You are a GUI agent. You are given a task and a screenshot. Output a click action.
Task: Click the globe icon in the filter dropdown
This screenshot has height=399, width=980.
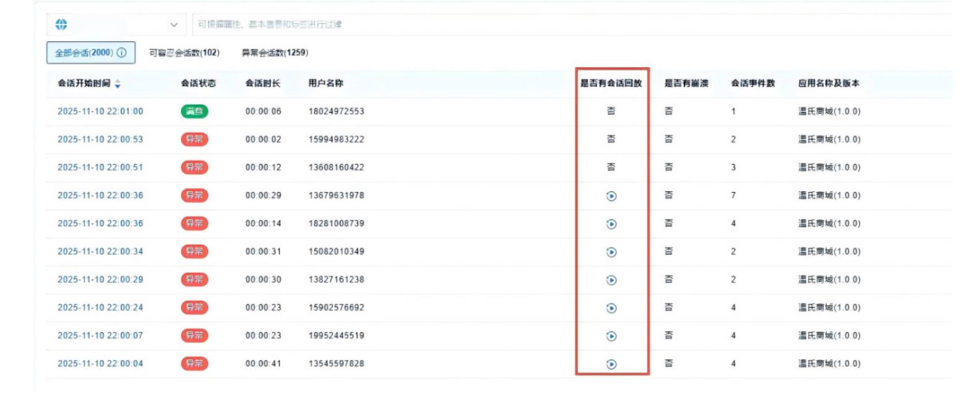[61, 25]
